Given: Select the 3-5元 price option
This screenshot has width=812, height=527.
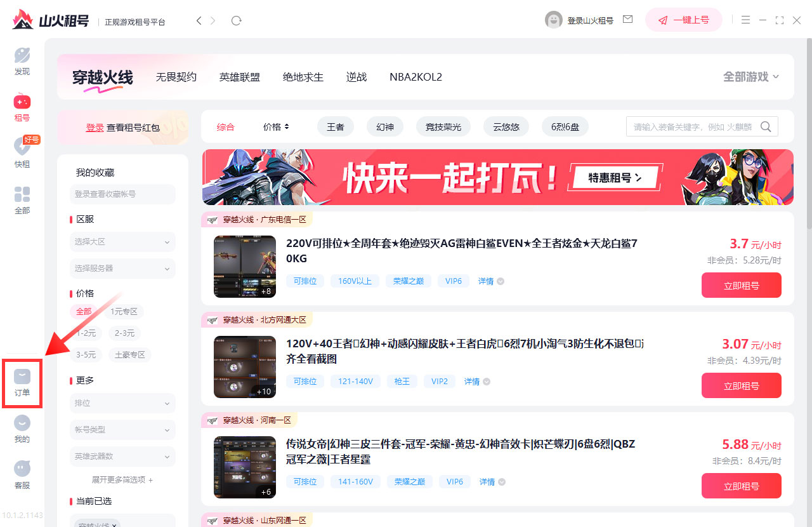Looking at the screenshot, I should click(86, 355).
